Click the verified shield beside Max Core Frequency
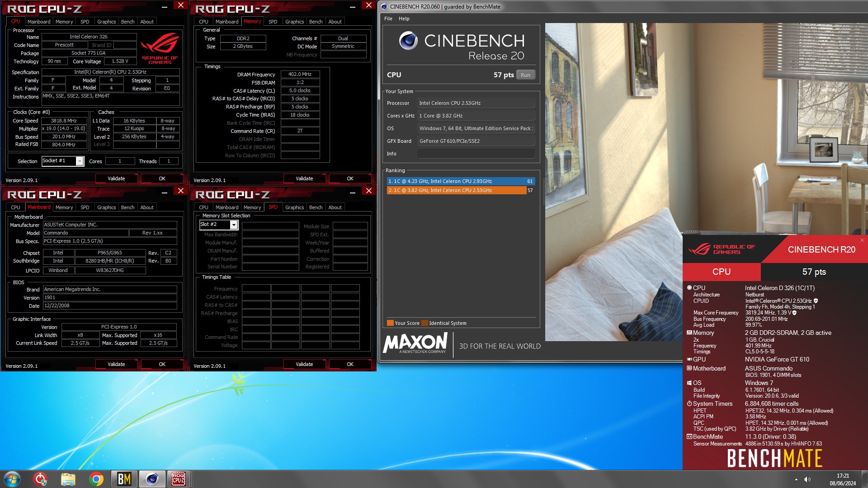This screenshot has width=868, height=488. pos(794,313)
